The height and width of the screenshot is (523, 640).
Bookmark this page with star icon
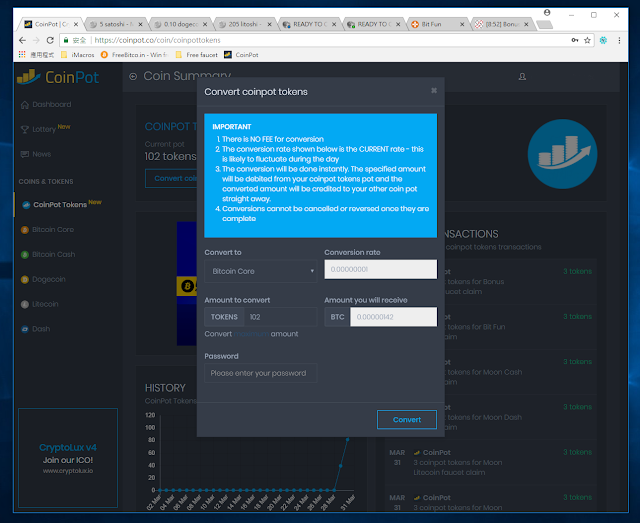coord(587,40)
